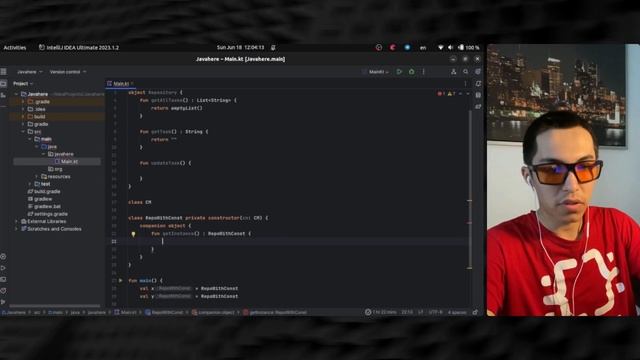Expand the test folder arrow
This screenshot has width=640, height=360.
tap(30, 184)
